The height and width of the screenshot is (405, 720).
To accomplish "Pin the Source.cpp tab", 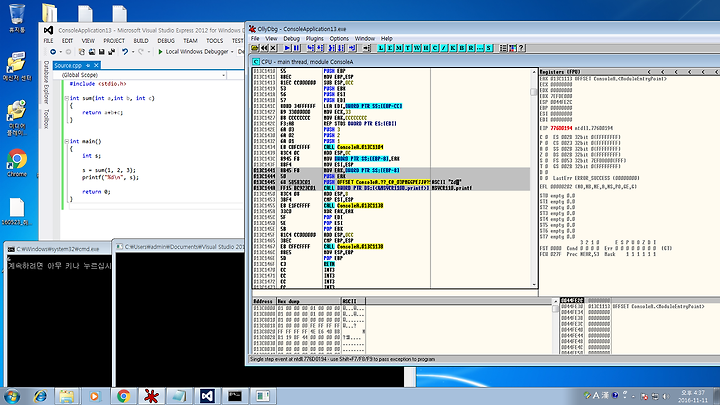I will pyautogui.click(x=88, y=66).
